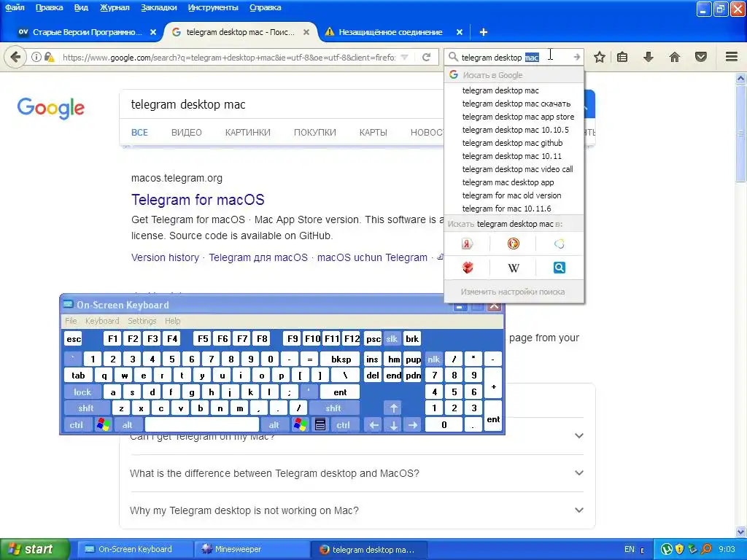Toggle the right 'shft' key on keyboard

(333, 408)
